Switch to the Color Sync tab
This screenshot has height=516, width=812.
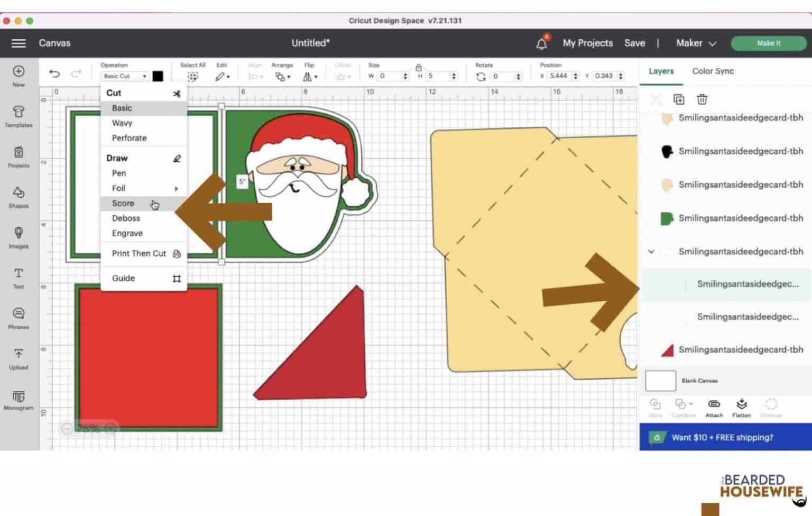coord(712,71)
